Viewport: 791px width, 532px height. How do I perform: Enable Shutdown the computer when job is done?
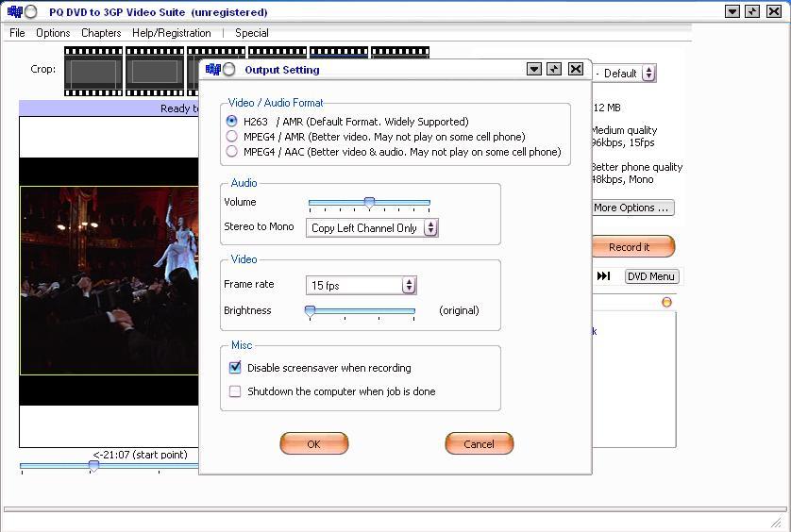(235, 391)
